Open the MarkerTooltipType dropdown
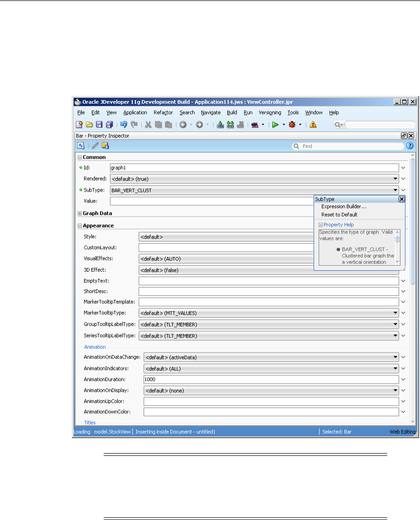Viewport: 420px width, 520px height. point(395,313)
